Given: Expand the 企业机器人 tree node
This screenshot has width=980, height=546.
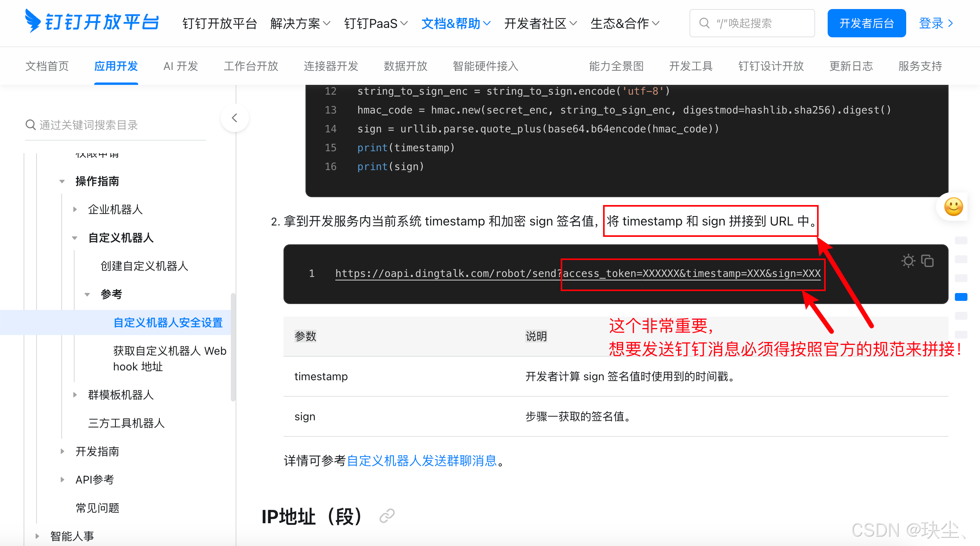Looking at the screenshot, I should (x=75, y=209).
